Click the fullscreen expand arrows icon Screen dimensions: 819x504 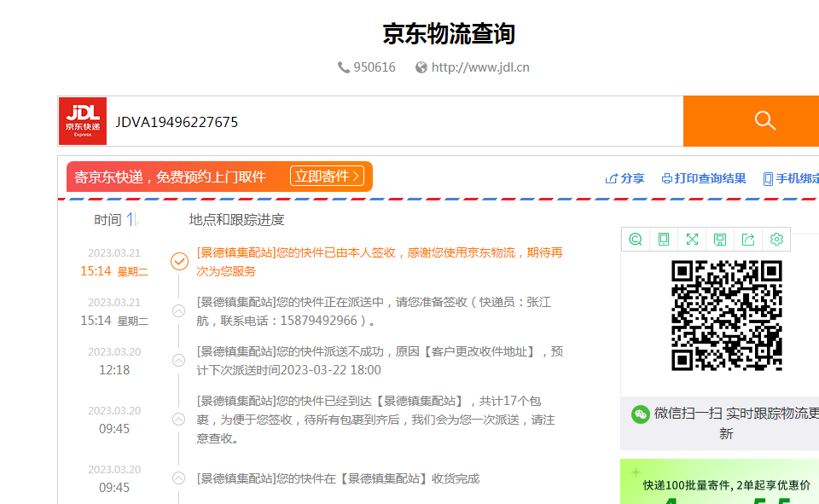tap(692, 239)
